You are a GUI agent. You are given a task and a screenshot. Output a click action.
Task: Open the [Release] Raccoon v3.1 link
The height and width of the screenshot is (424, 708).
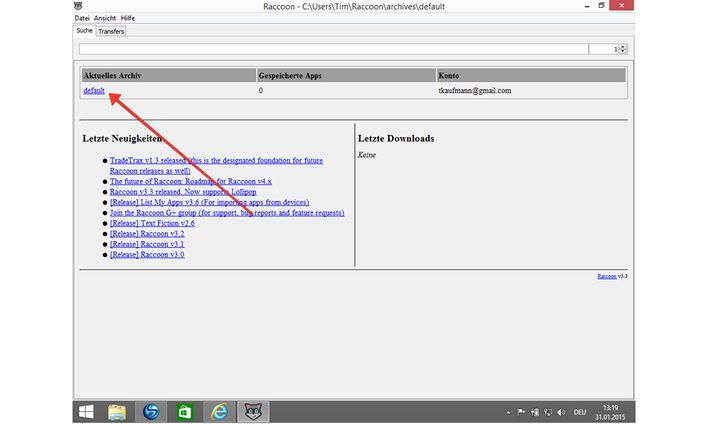coord(147,244)
